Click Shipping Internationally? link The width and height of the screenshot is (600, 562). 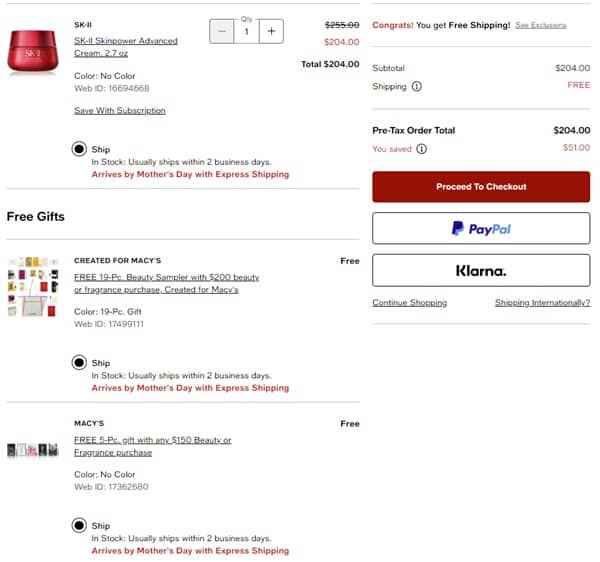pyautogui.click(x=542, y=302)
